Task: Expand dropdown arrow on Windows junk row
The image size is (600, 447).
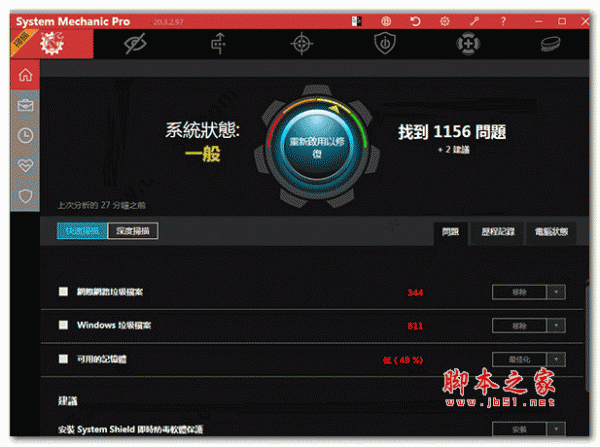Action: pos(556,326)
